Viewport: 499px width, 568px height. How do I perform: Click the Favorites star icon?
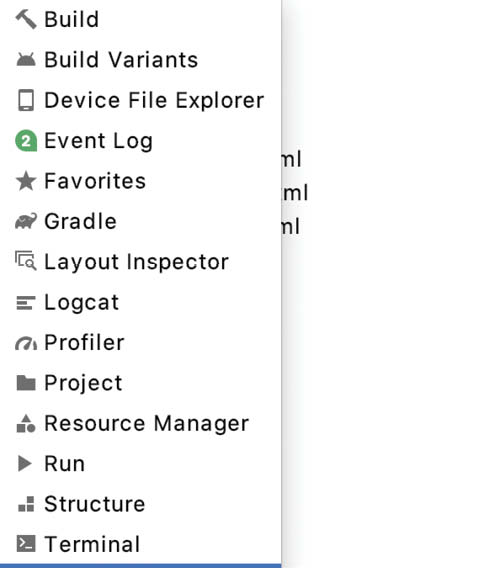pos(26,181)
